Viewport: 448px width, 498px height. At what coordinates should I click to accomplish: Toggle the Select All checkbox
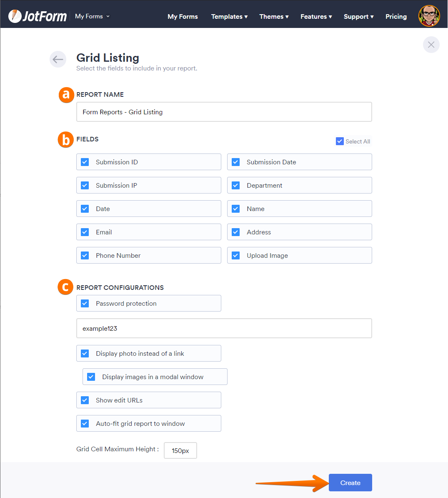340,141
